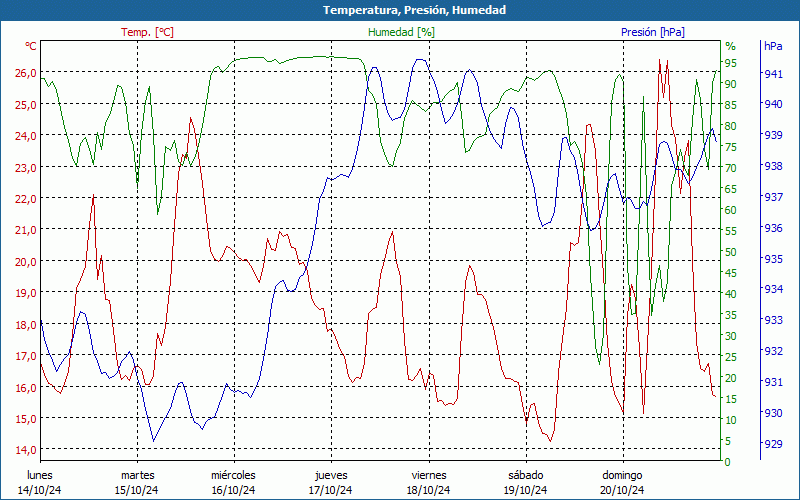Click the 935 hPa pressure axis value
Image resolution: width=800 pixels, height=500 pixels.
coord(773,259)
